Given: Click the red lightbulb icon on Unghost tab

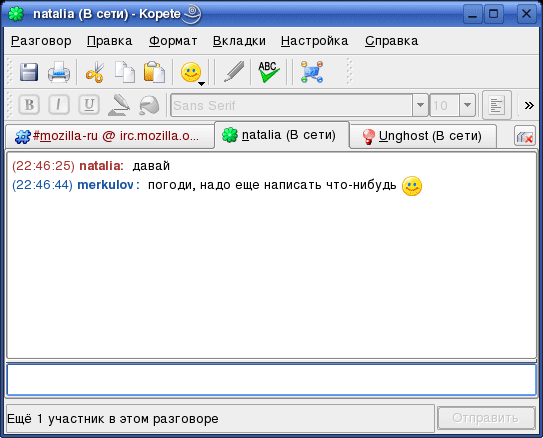Looking at the screenshot, I should [368, 136].
